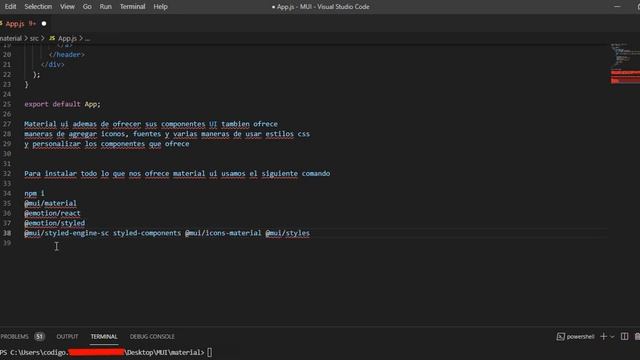Click the 'Material ui ademas' text line

tap(151, 124)
